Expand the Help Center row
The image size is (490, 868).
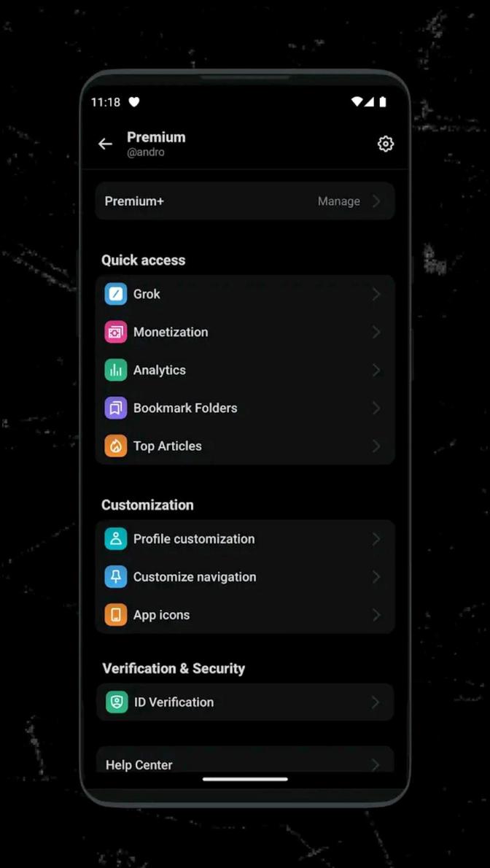(376, 764)
